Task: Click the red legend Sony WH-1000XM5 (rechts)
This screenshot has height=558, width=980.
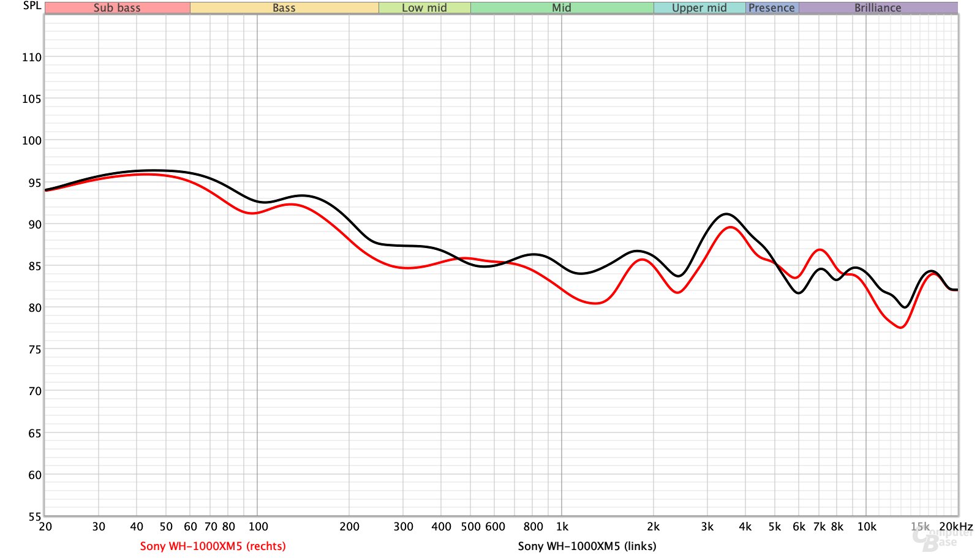Action: (213, 546)
